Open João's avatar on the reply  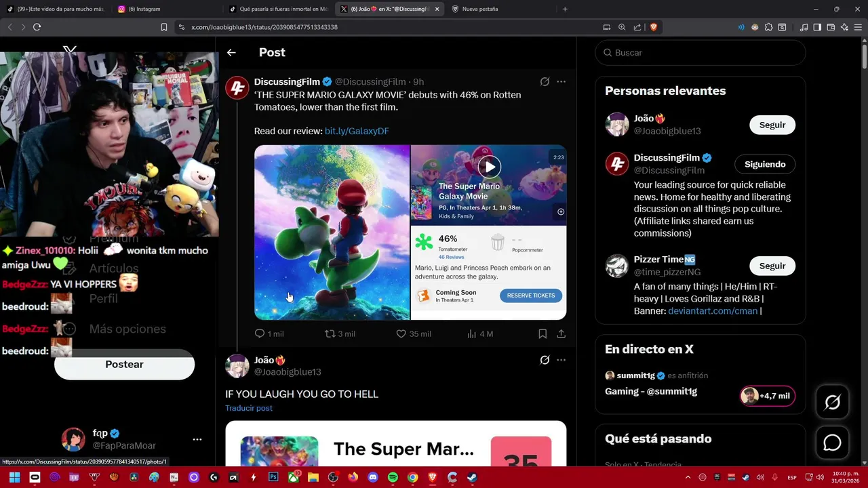point(237,366)
